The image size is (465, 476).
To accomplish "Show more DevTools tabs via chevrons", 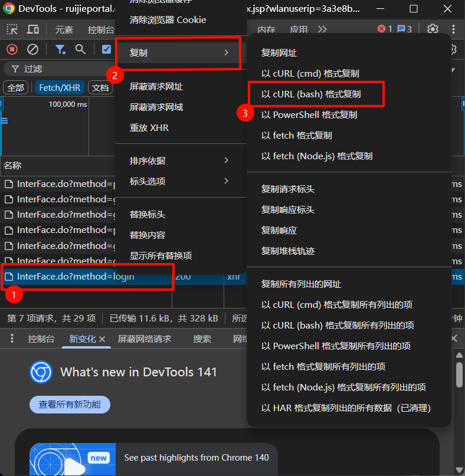I will 322,29.
